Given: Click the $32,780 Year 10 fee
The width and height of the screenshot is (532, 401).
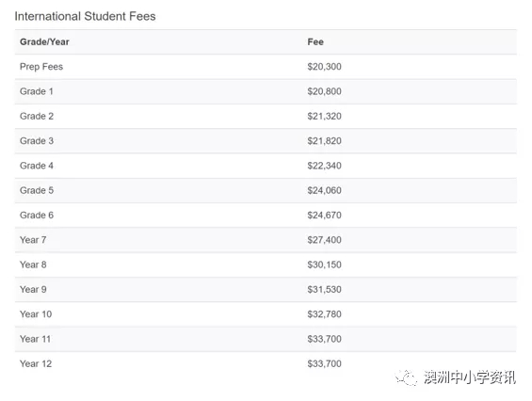Looking at the screenshot, I should coord(324,314).
